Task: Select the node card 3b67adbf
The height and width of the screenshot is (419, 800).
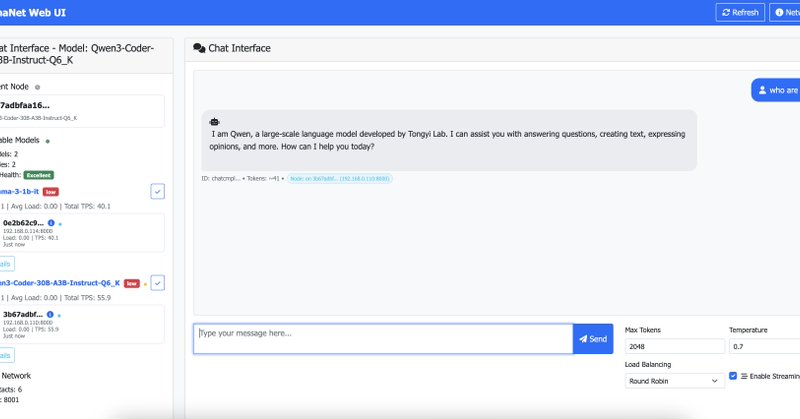Action: click(x=82, y=324)
